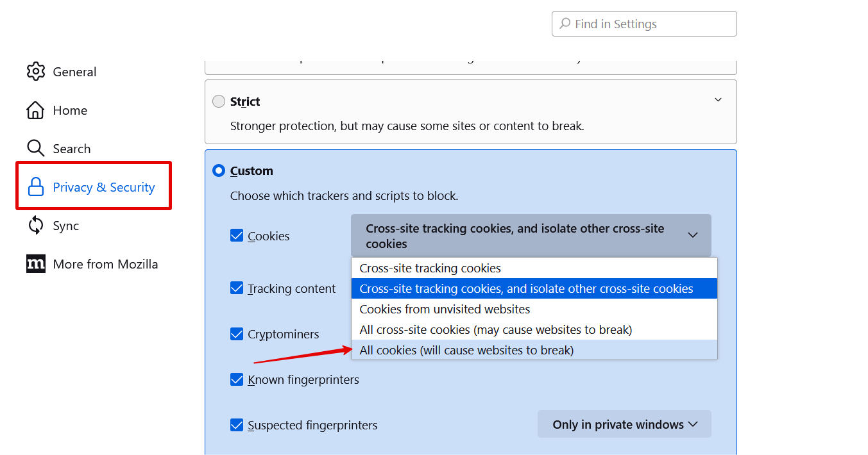Click the Sync arrows icon
The image size is (868, 455).
point(36,226)
